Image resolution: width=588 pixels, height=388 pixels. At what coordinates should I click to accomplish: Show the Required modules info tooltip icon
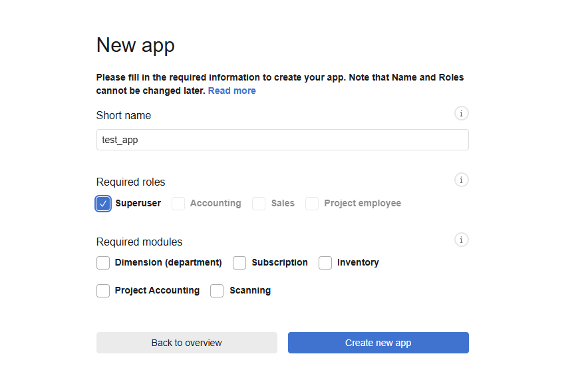(x=461, y=240)
